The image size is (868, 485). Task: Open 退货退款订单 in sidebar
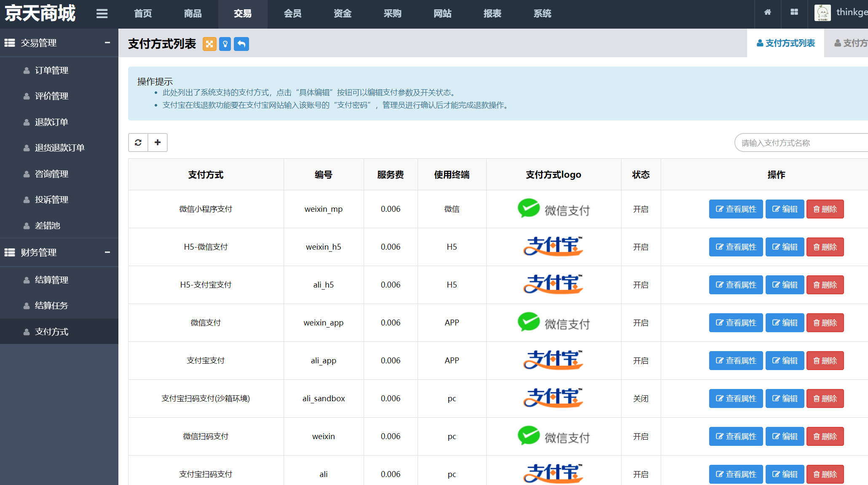tap(59, 148)
